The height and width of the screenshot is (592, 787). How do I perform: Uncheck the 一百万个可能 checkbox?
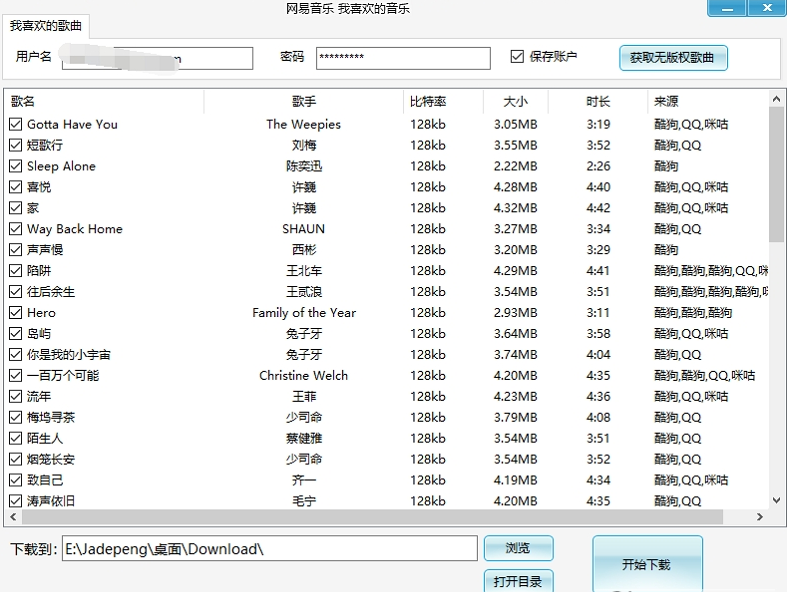point(16,375)
